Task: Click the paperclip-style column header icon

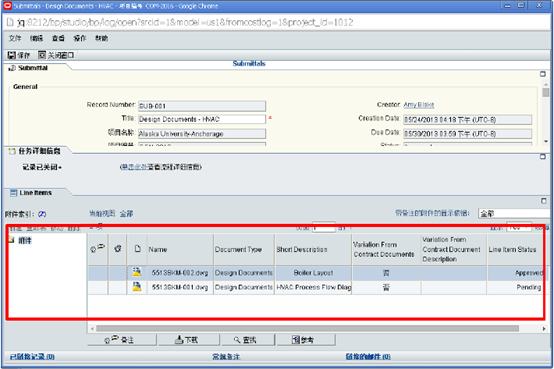Action: (118, 249)
